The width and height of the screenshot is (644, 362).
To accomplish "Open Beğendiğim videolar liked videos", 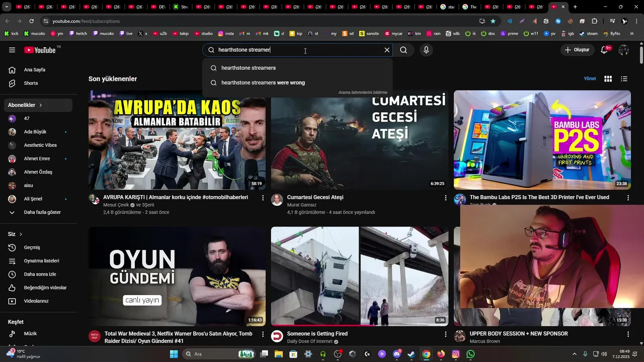I will 39,288.
